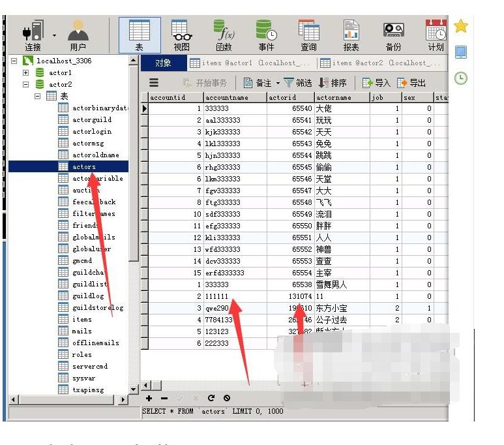
Task: Expand the actor1 database node
Action: [25, 72]
